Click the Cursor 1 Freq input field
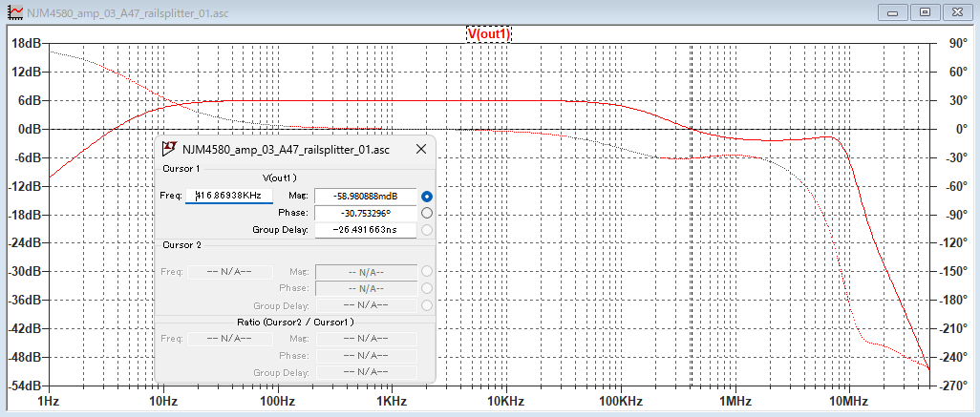Viewport: 980px width, 417px height. [x=229, y=196]
